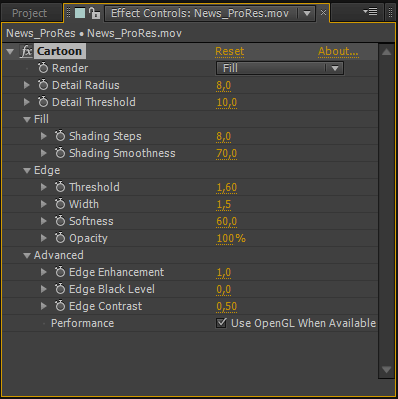This screenshot has width=398, height=399.
Task: Expand Edge Black Level property
Action: (x=44, y=289)
